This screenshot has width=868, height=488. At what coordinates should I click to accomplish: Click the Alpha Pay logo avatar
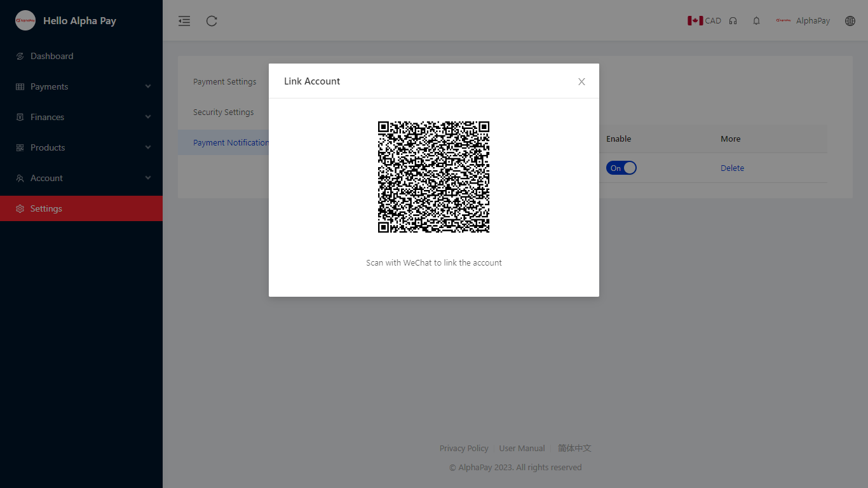[x=25, y=20]
